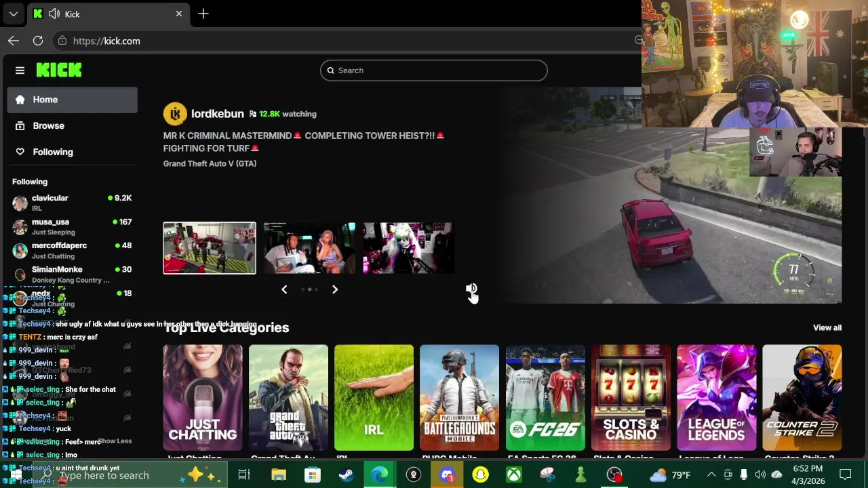This screenshot has height=488, width=868.
Task: Open Task View on taskbar
Action: point(244,475)
